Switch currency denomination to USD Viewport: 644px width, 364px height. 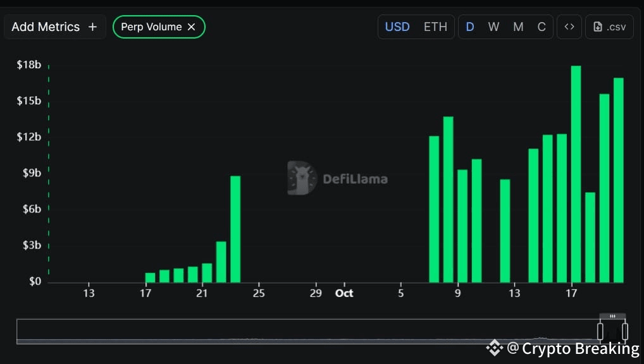coord(397,27)
